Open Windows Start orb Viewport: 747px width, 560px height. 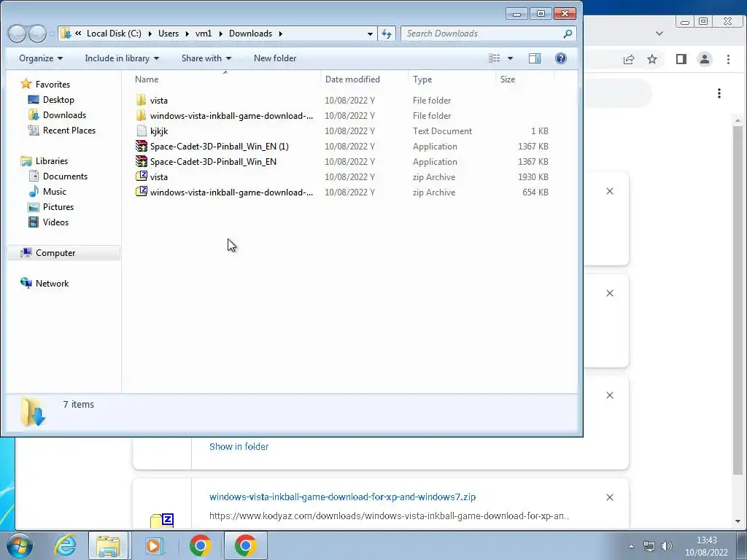(x=20, y=545)
